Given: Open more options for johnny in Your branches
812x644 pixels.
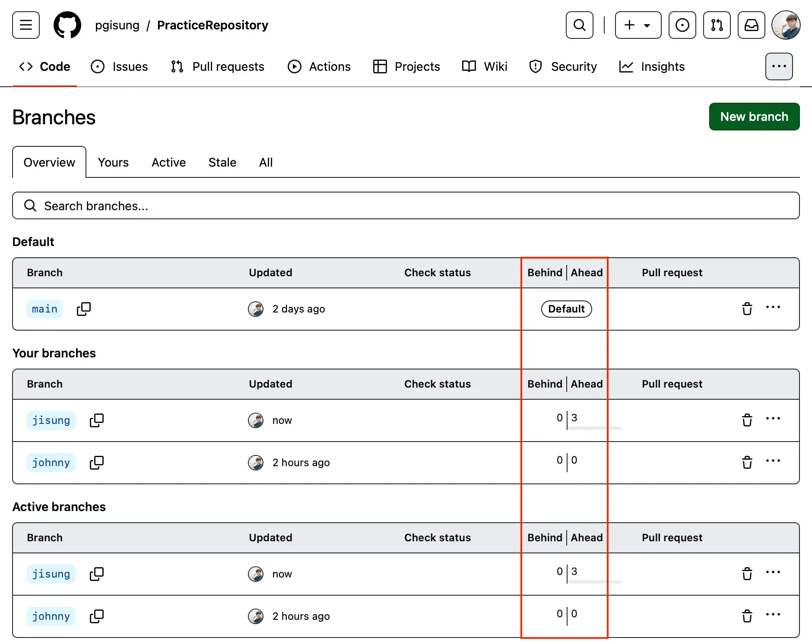Looking at the screenshot, I should pyautogui.click(x=773, y=461).
